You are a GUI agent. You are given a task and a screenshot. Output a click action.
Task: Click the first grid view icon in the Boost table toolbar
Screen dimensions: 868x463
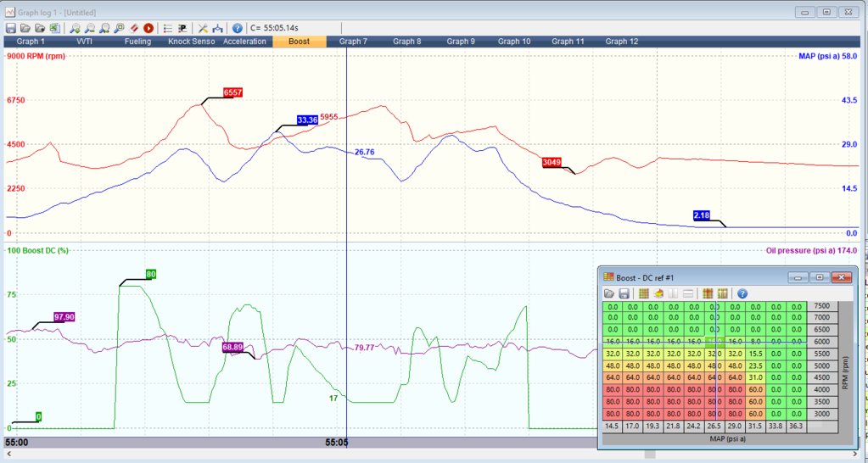[643, 293]
